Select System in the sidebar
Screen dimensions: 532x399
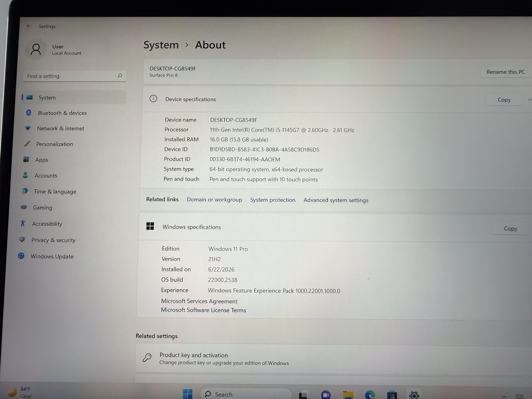[74, 97]
